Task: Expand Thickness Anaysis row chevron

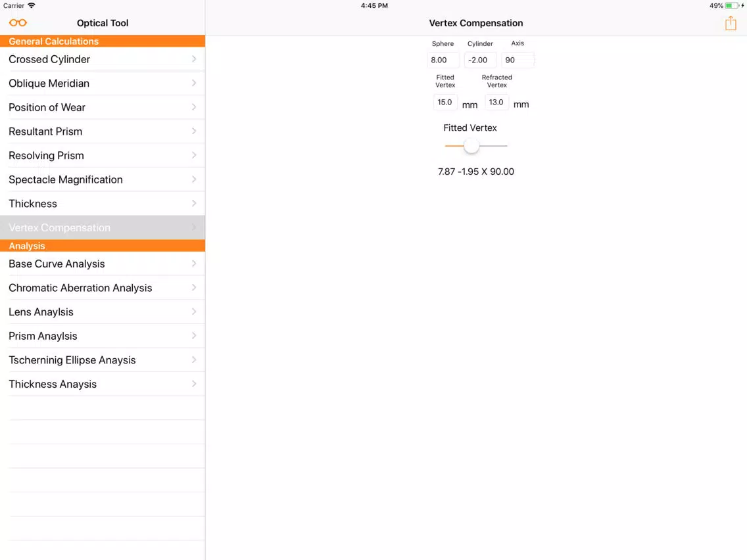Action: [x=194, y=384]
